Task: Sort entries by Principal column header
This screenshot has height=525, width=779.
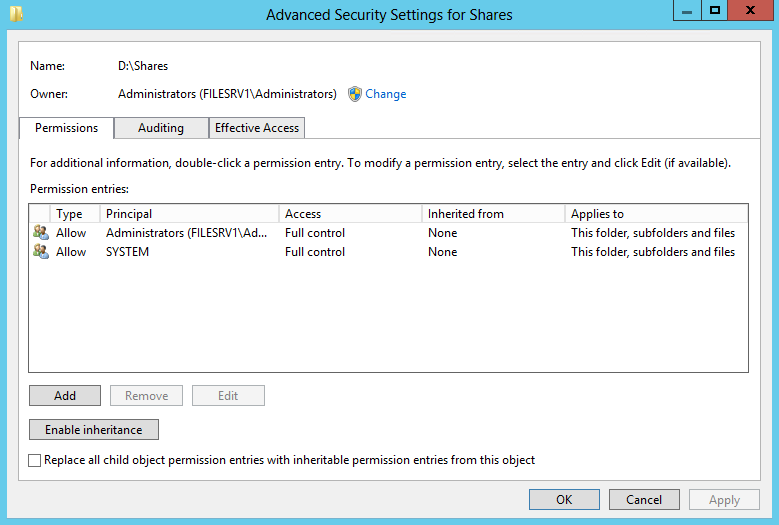Action: (189, 214)
